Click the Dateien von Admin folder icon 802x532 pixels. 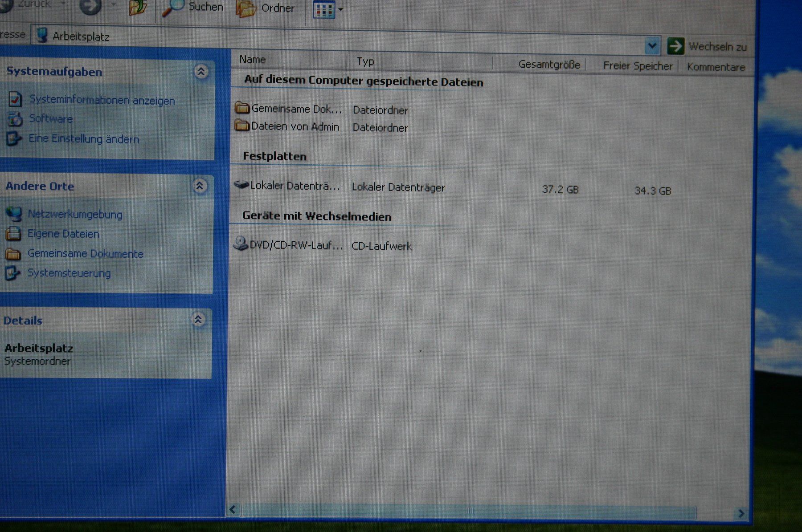[x=241, y=126]
